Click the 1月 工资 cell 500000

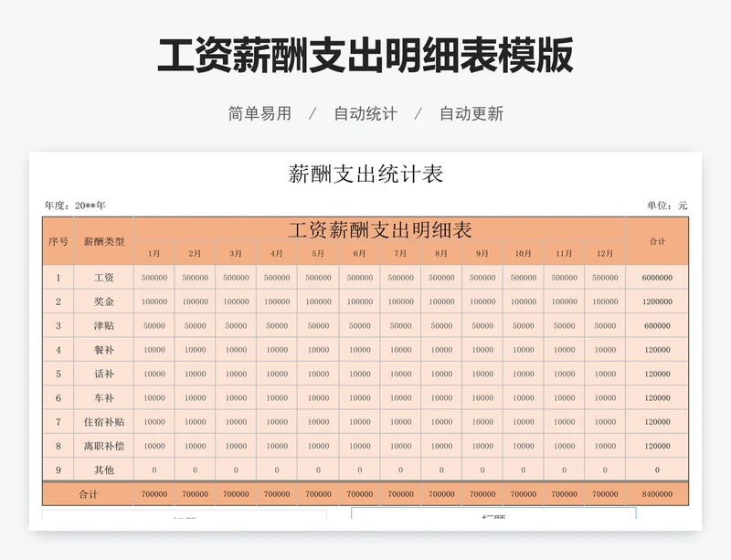tap(154, 278)
